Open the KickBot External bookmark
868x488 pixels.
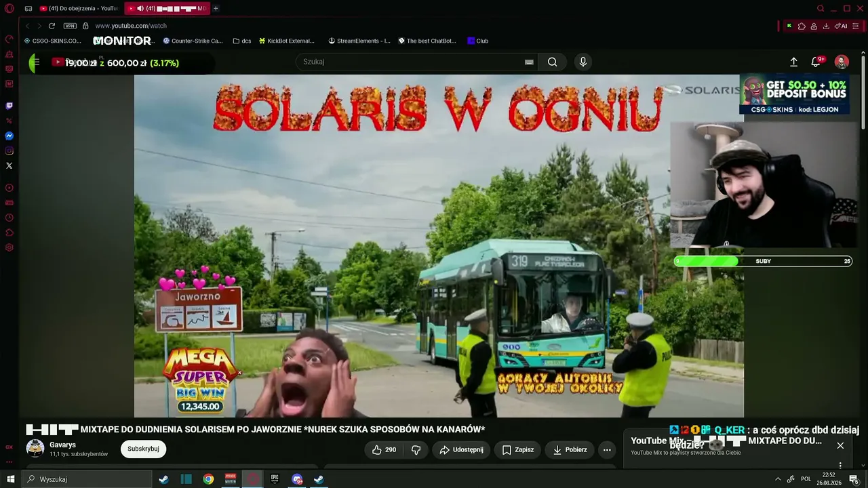point(287,41)
